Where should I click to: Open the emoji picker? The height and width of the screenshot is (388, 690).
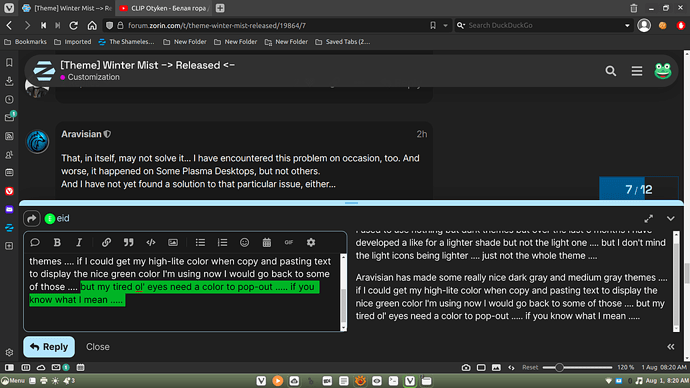point(245,242)
